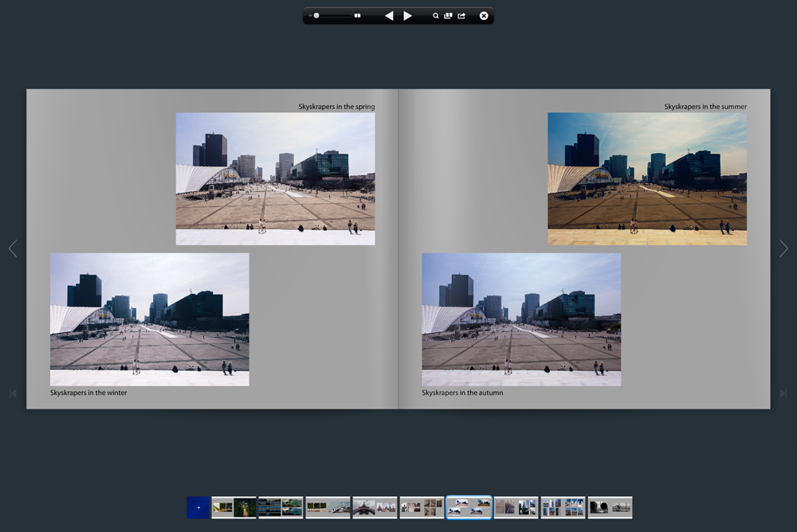Click the small thumbnail size icon
The image size is (797, 532).
[309, 16]
